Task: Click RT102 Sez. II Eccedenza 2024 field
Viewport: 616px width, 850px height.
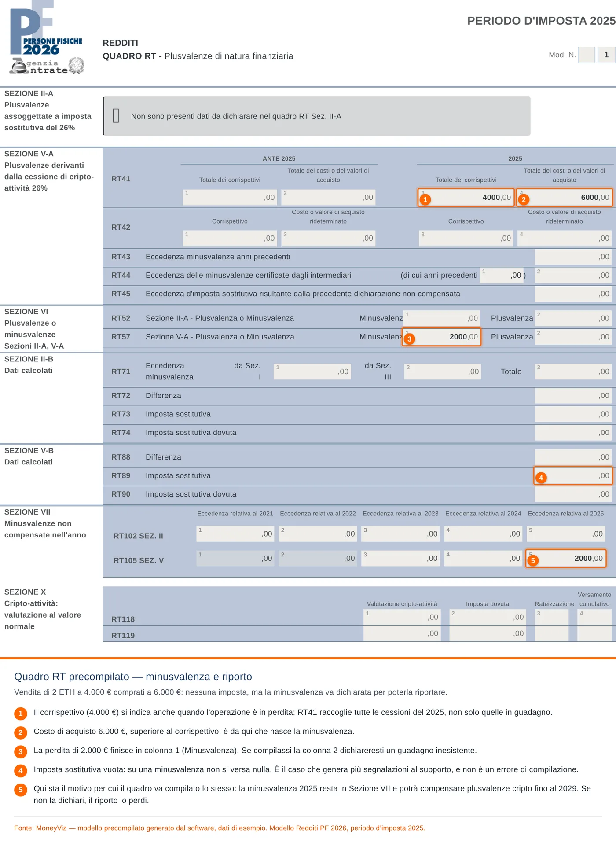Action: tap(483, 534)
